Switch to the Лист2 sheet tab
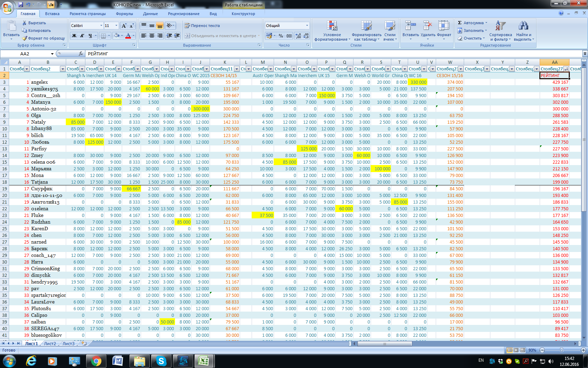 [50, 343]
